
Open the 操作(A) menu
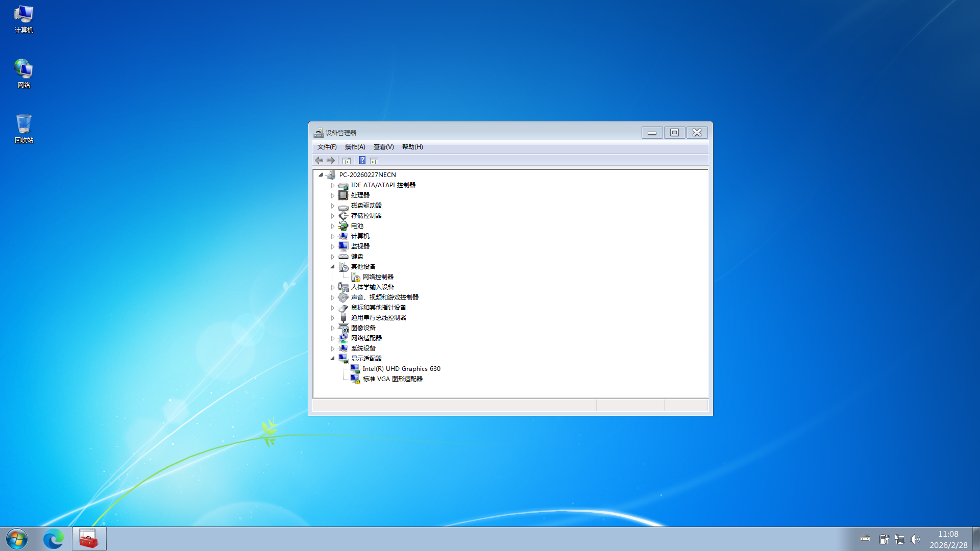coord(355,147)
